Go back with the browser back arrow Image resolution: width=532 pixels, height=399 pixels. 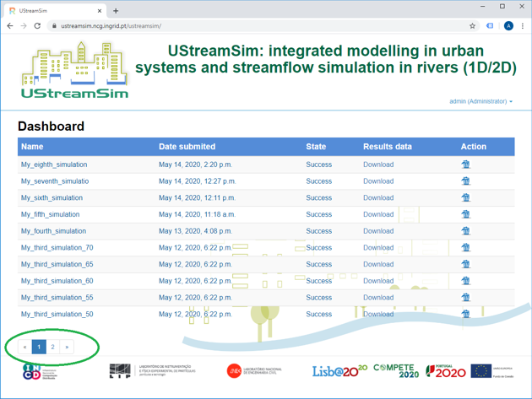tap(10, 26)
